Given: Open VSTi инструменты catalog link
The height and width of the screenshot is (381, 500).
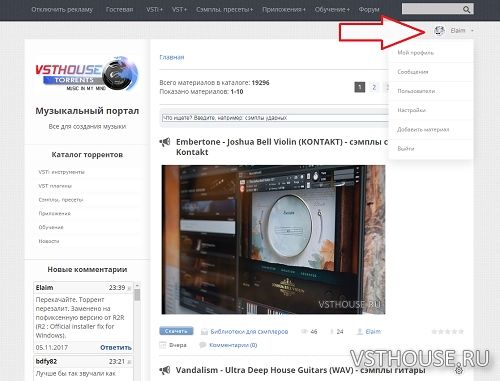Looking at the screenshot, I should tap(61, 172).
